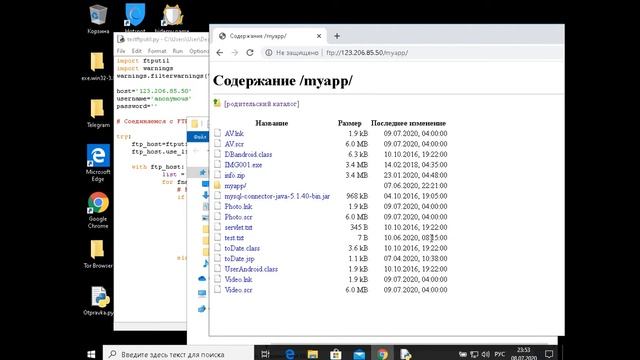The width and height of the screenshot is (640, 360).
Task: Open Task View on the taskbar
Action: pyautogui.click(x=265, y=354)
